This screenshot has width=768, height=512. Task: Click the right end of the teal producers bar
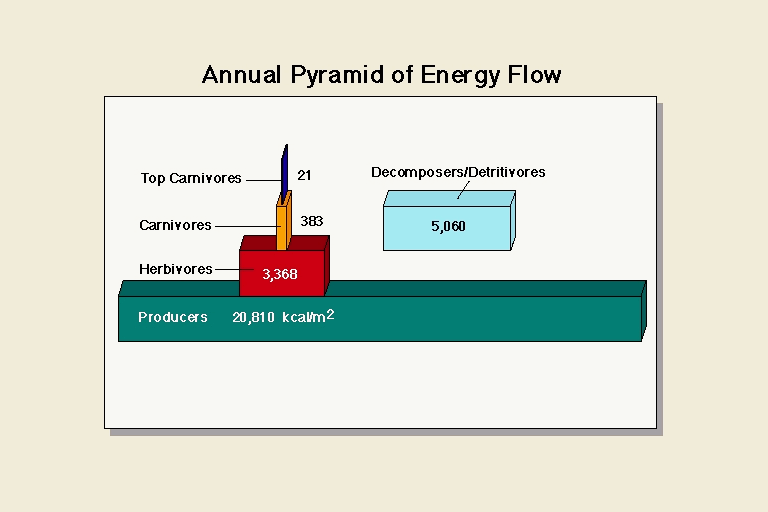pyautogui.click(x=643, y=312)
